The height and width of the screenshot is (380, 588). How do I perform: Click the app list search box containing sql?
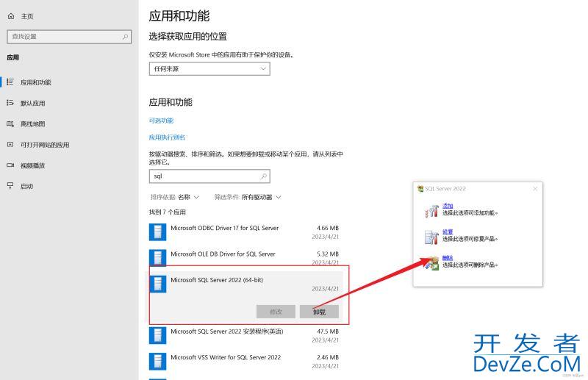pos(209,176)
